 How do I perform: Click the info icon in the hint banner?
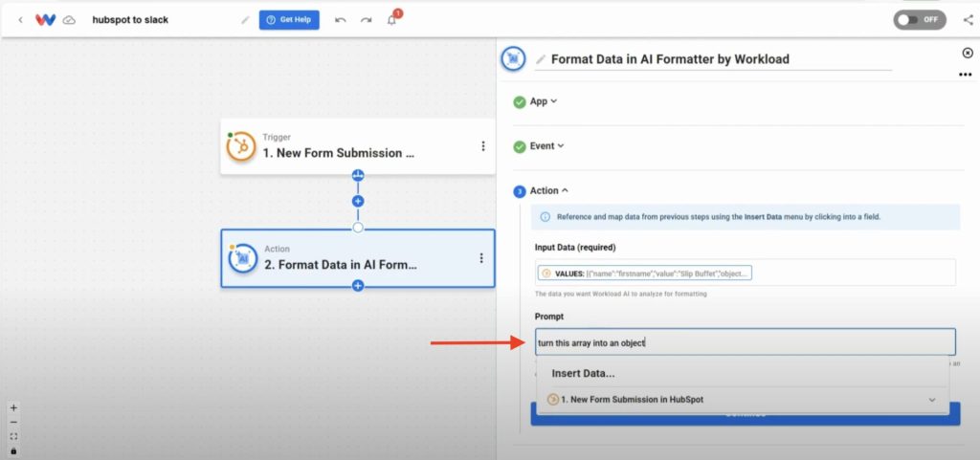click(x=545, y=217)
